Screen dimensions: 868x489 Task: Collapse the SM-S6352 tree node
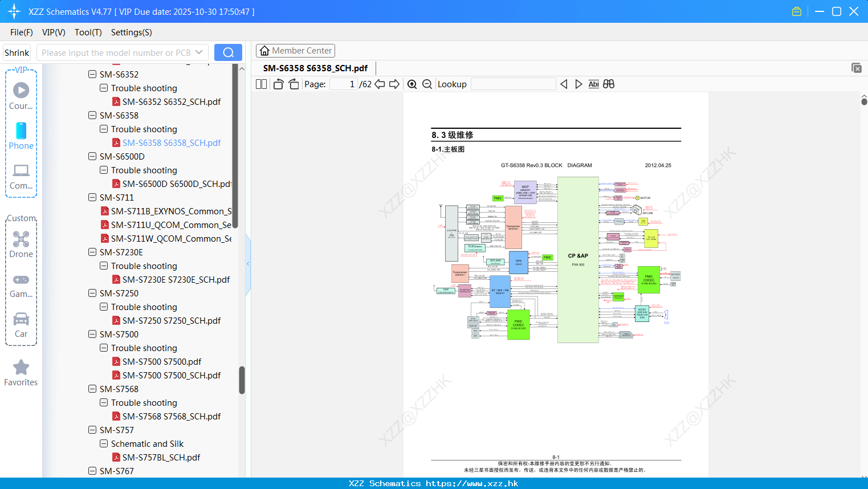pyautogui.click(x=92, y=74)
